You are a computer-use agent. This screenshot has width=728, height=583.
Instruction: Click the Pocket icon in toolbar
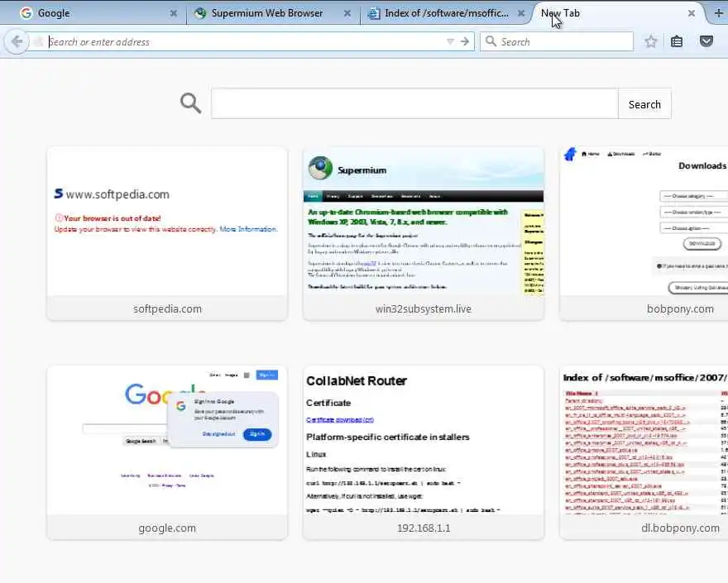click(706, 42)
